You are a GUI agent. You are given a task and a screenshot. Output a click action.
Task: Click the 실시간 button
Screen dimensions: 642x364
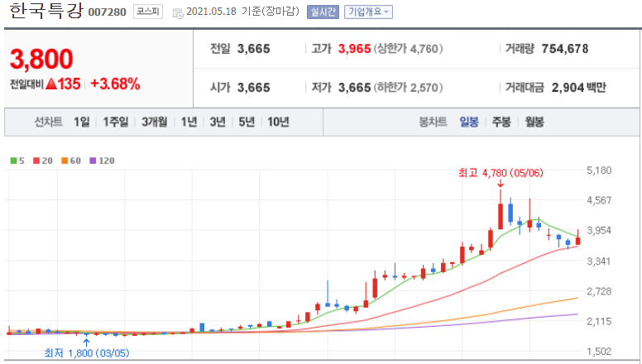[323, 12]
